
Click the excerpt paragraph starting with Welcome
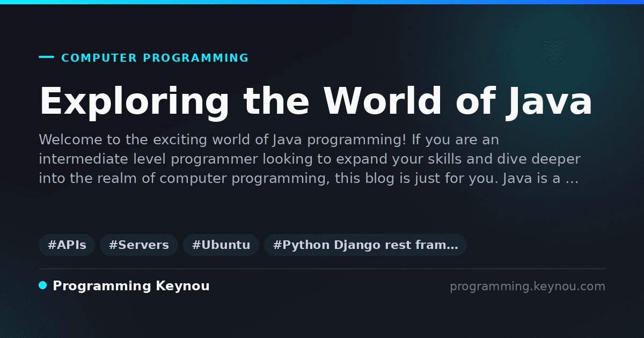(310, 159)
